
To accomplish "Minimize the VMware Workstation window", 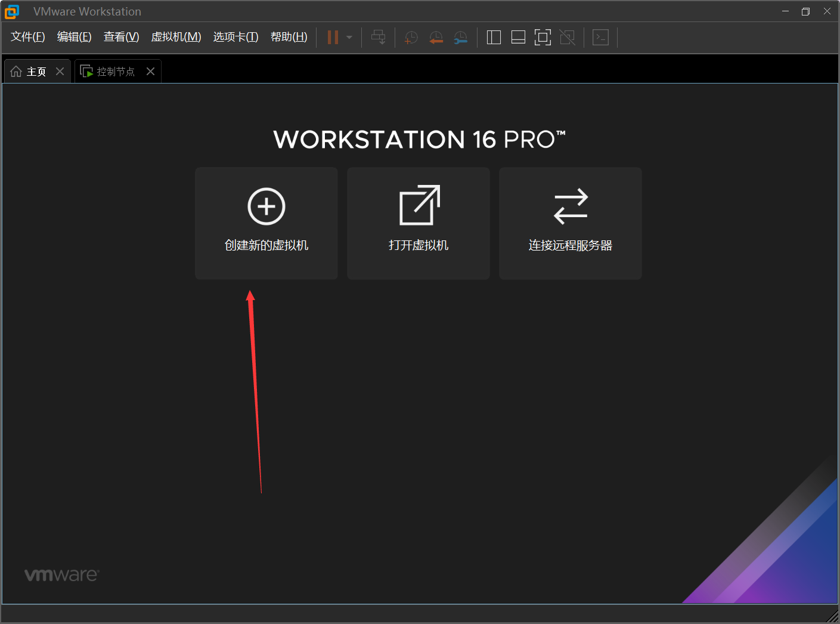I will coord(785,11).
